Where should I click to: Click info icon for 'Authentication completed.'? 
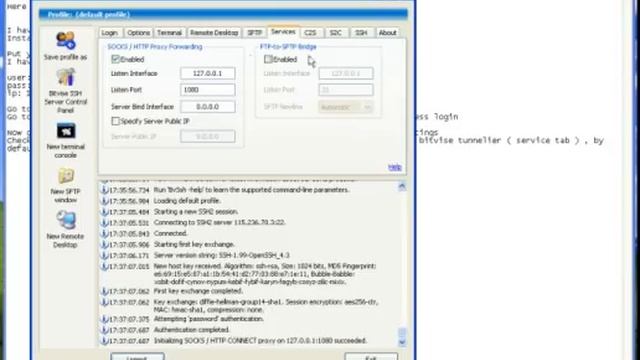104,330
